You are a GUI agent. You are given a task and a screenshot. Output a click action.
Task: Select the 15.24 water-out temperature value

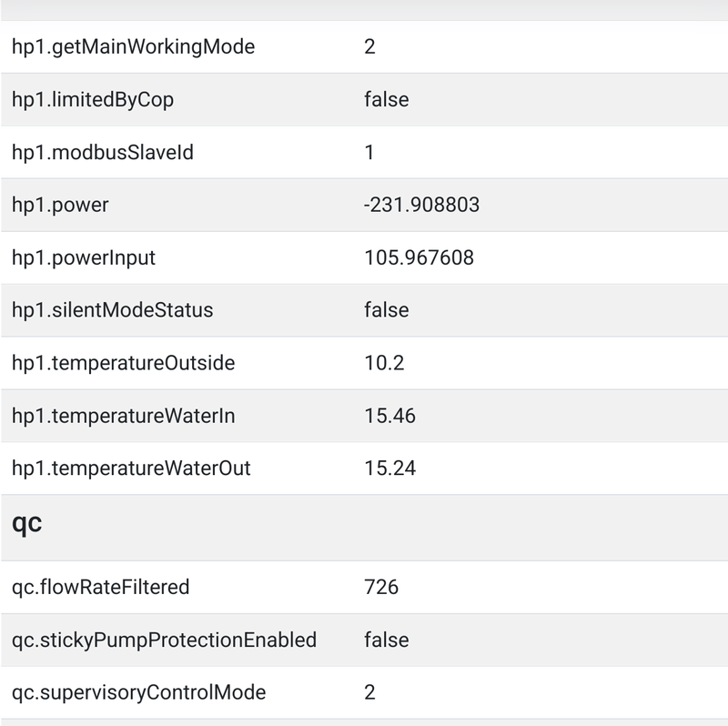(x=389, y=469)
